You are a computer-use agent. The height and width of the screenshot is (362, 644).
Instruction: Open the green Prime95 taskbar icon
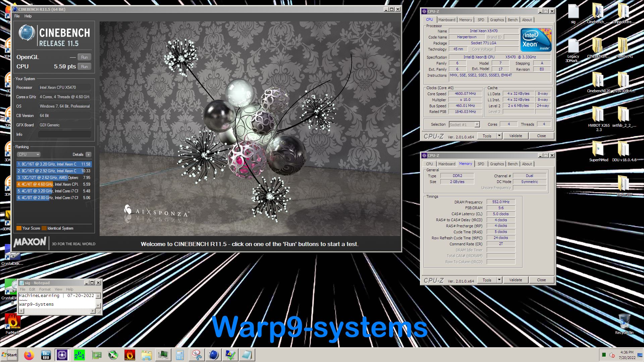coord(79,355)
